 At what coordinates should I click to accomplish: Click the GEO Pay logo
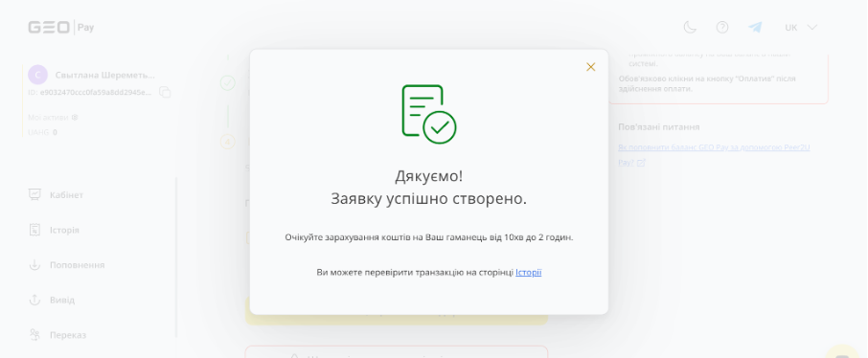61,27
